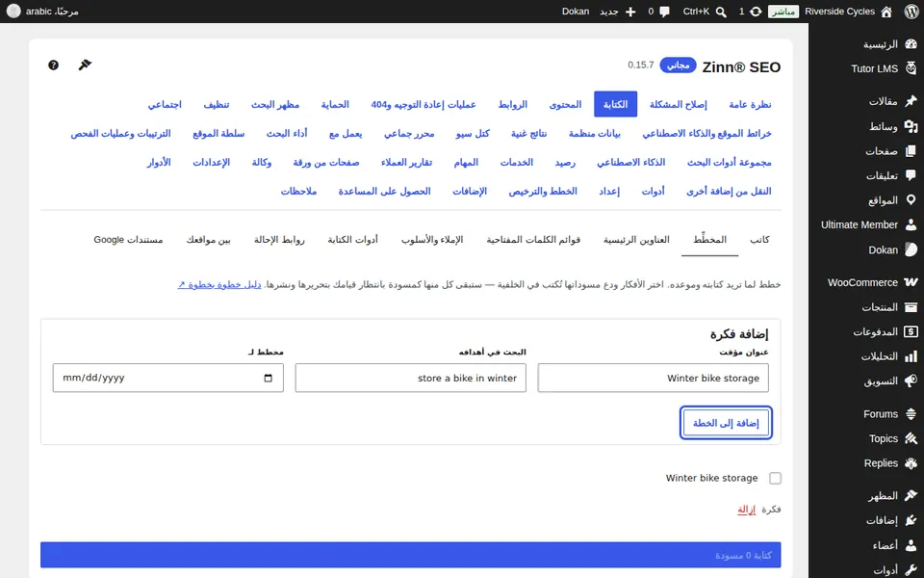Viewport: 924px width, 578px height.
Task: Open the الإعدادات settings link
Action: pos(211,162)
